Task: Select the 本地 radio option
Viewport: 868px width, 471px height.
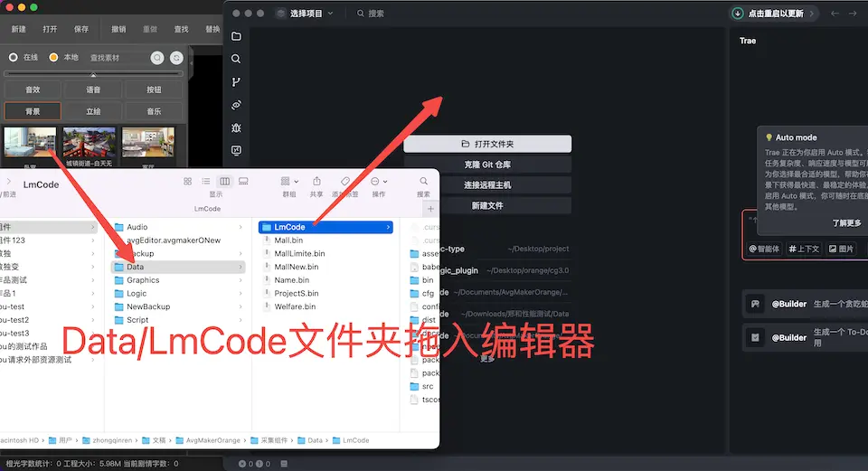Action: [x=53, y=58]
